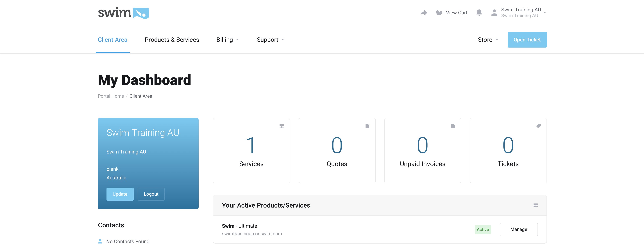Click the Update profile button

tap(120, 194)
